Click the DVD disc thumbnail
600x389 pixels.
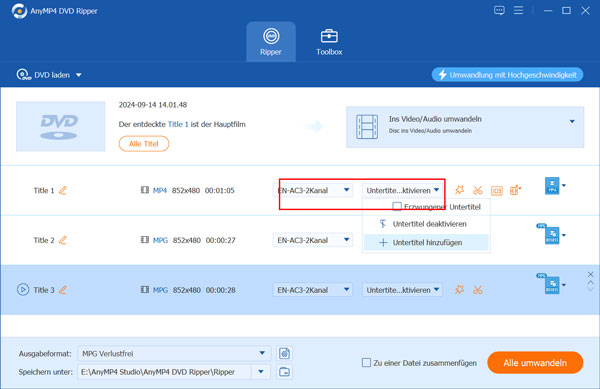pos(60,126)
